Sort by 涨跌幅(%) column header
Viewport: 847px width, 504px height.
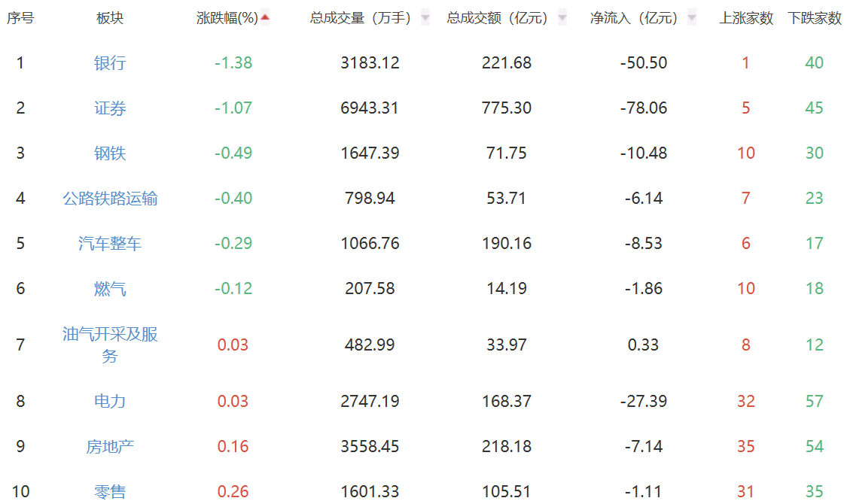tap(227, 18)
